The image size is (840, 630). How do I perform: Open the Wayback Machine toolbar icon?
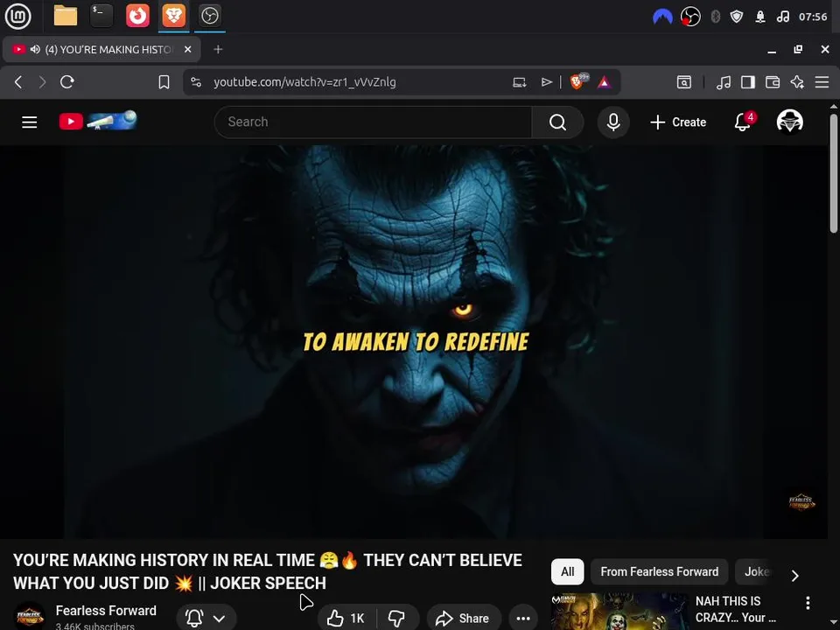[x=684, y=82]
